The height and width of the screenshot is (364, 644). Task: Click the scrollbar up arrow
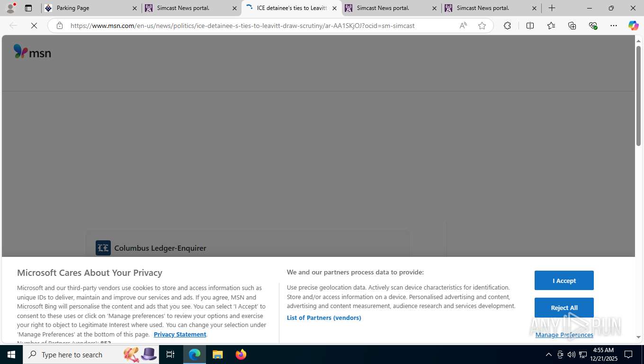pyautogui.click(x=638, y=41)
